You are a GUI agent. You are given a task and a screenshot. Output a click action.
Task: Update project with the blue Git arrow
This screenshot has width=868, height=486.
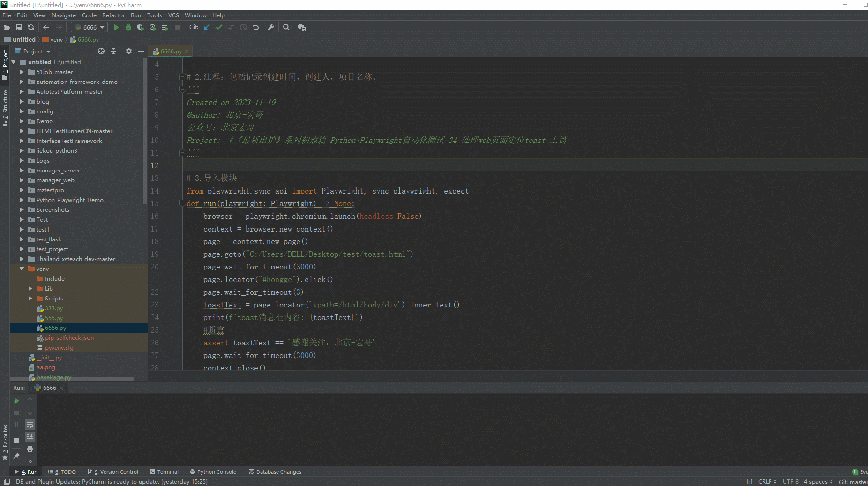(x=207, y=27)
